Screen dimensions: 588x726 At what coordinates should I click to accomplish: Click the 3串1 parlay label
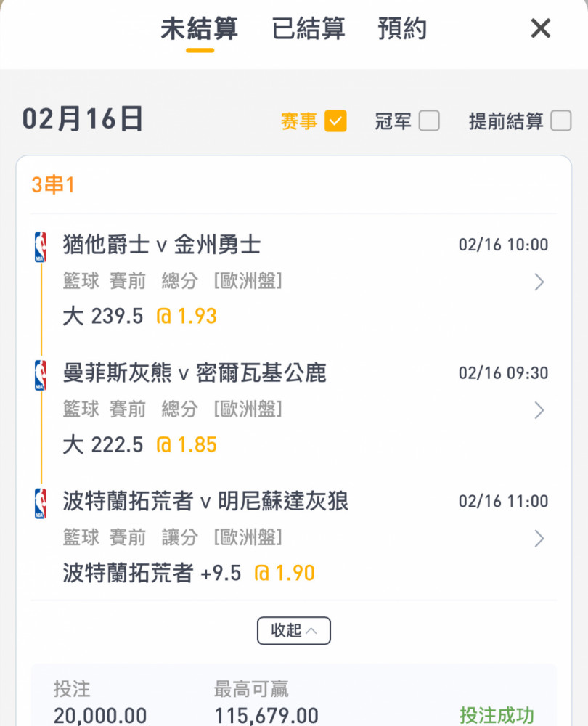click(53, 184)
